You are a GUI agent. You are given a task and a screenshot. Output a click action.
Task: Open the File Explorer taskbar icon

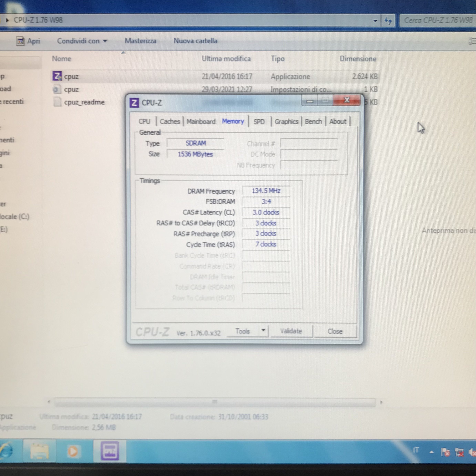click(39, 451)
